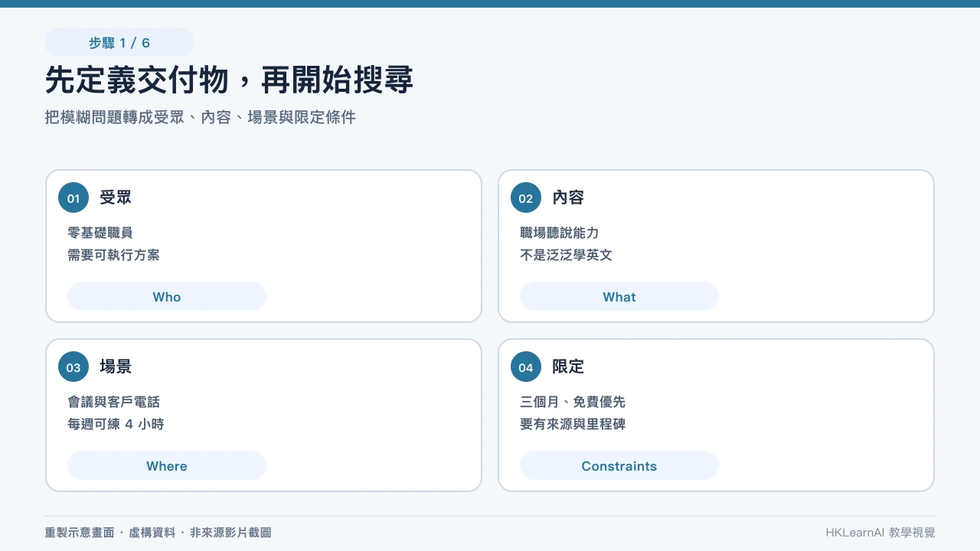Click the main title 先定義交付物，再開始搜尋
The image size is (980, 551).
pos(229,80)
